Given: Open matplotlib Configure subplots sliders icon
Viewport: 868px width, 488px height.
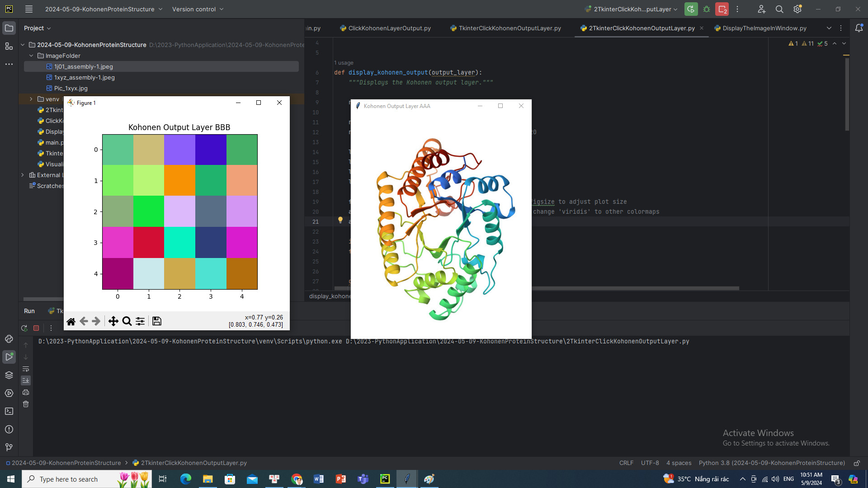Looking at the screenshot, I should click(140, 321).
